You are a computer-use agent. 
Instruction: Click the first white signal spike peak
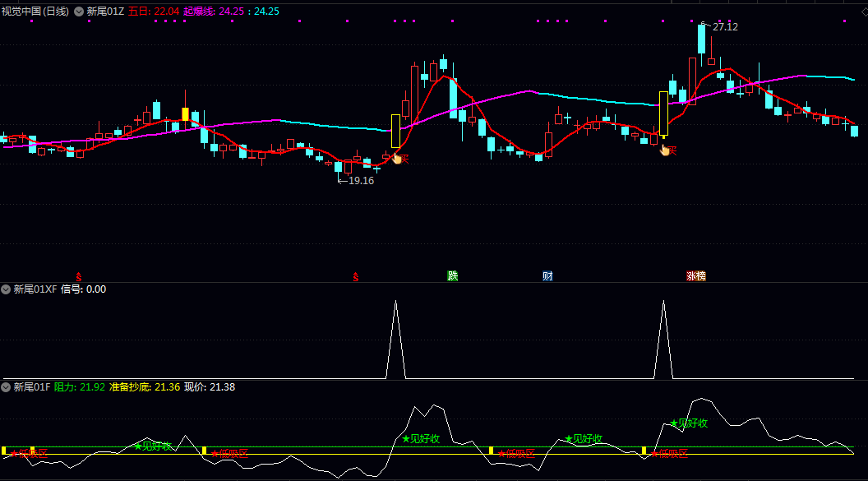pyautogui.click(x=395, y=302)
